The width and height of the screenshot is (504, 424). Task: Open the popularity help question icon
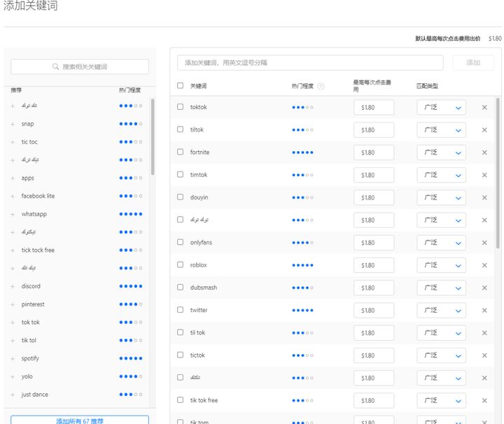[321, 86]
